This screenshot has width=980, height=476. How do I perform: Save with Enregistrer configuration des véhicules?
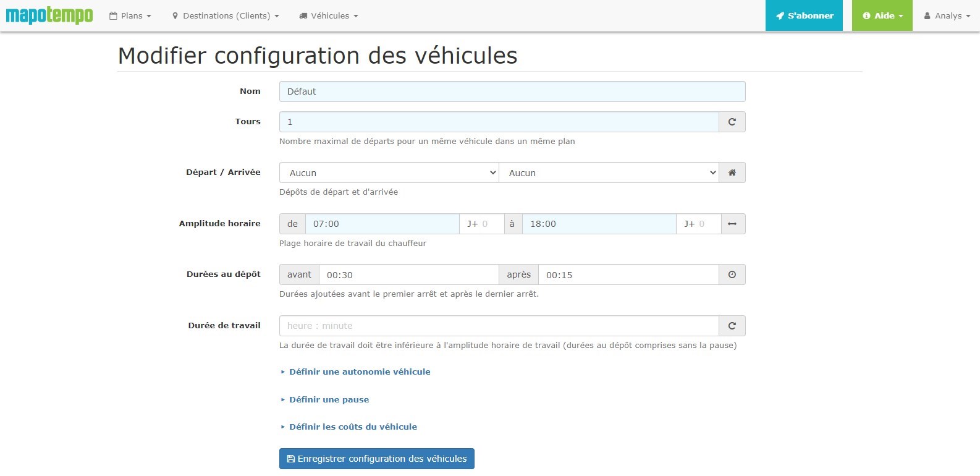[x=376, y=459]
